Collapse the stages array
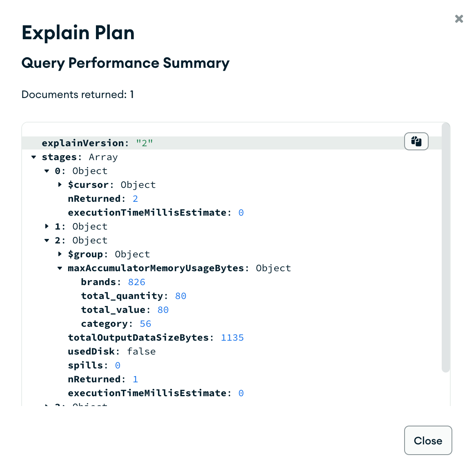Screen dimensions: 476x473 coord(33,157)
